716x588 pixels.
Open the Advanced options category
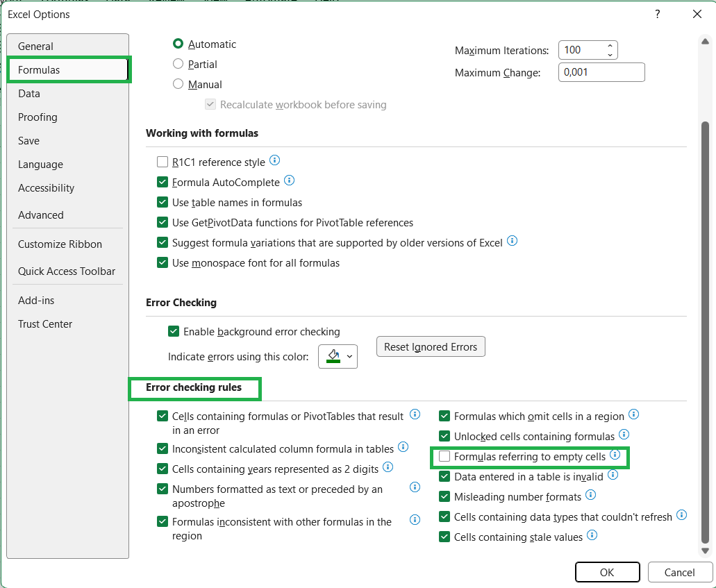tap(68, 215)
